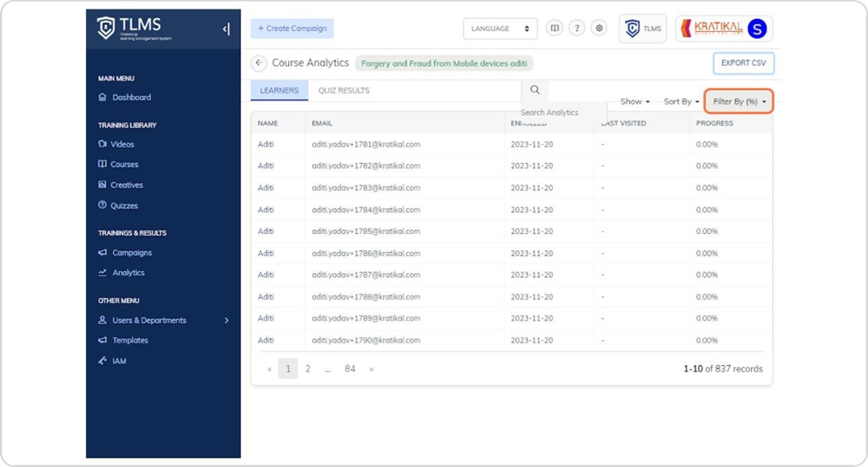
Task: Open the Templates megaphone icon
Action: (103, 340)
